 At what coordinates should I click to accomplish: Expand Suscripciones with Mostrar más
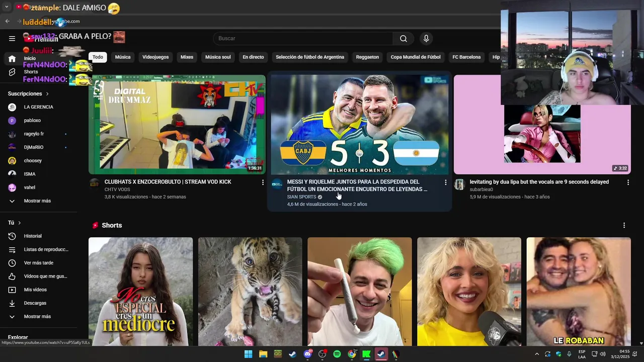(37, 201)
